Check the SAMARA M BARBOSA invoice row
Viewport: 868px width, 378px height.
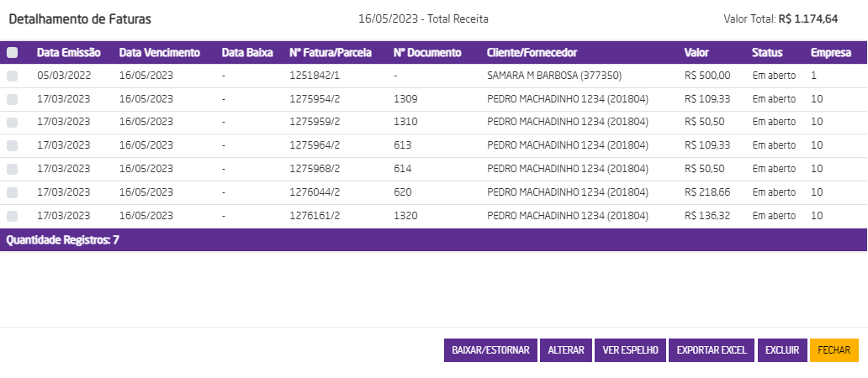click(12, 76)
